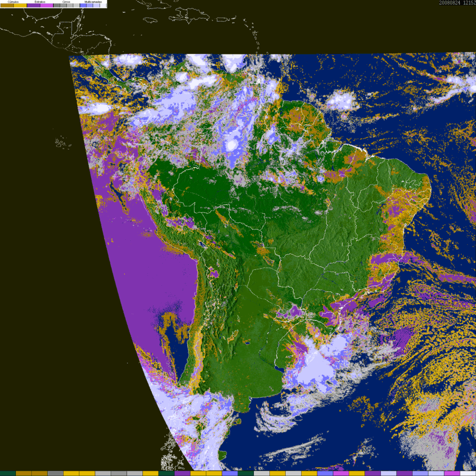Click the dark brown Cúmulos legend swatch

(x=7, y=5)
